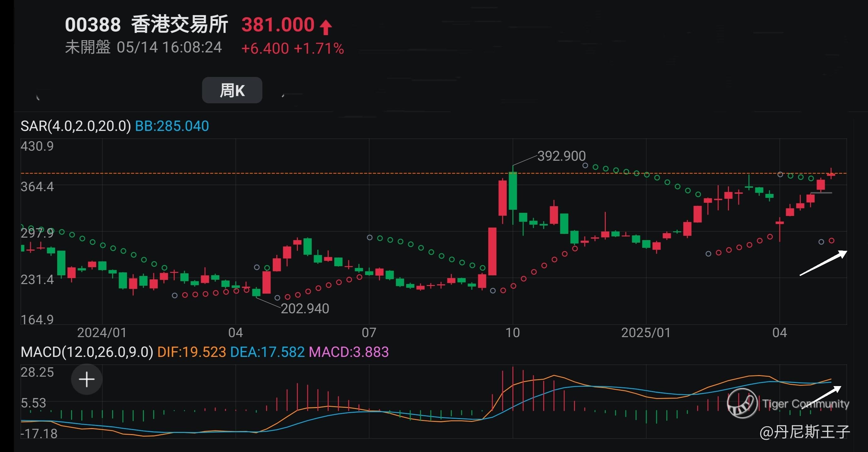Screen dimensions: 868x452
Task: Tap the round plus button on MACD panel
Action: click(x=87, y=379)
